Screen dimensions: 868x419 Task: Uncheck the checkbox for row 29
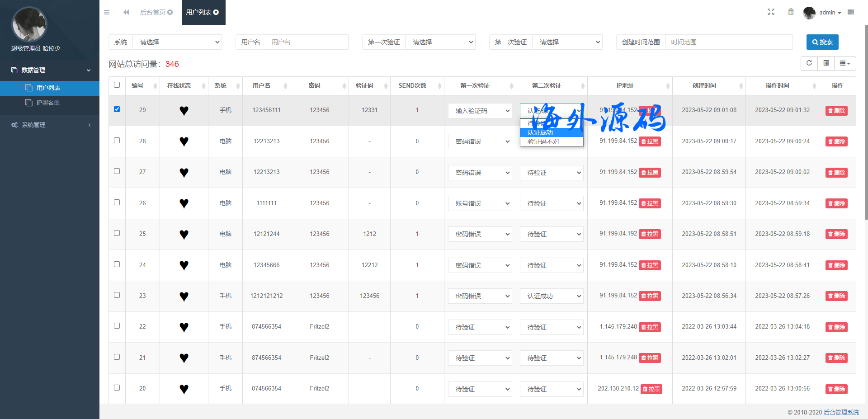point(117,109)
